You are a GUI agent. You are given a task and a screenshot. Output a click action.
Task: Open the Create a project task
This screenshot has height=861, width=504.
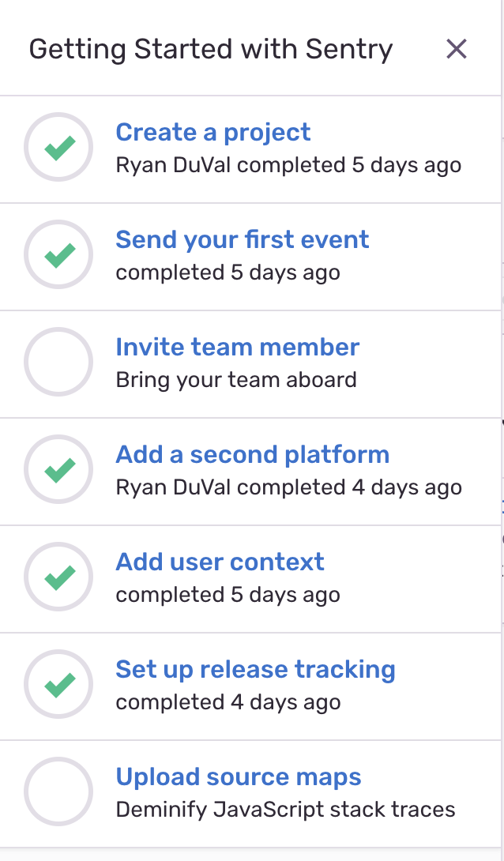tap(213, 132)
